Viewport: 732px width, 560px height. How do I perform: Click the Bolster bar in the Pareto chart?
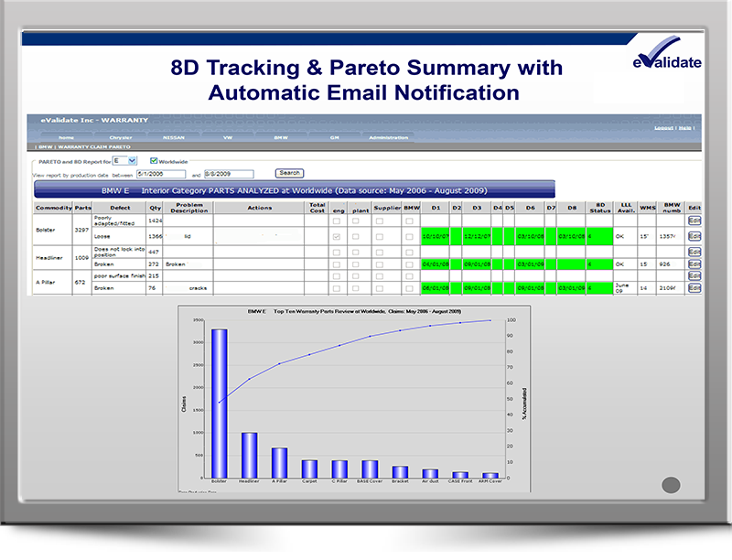[x=220, y=404]
